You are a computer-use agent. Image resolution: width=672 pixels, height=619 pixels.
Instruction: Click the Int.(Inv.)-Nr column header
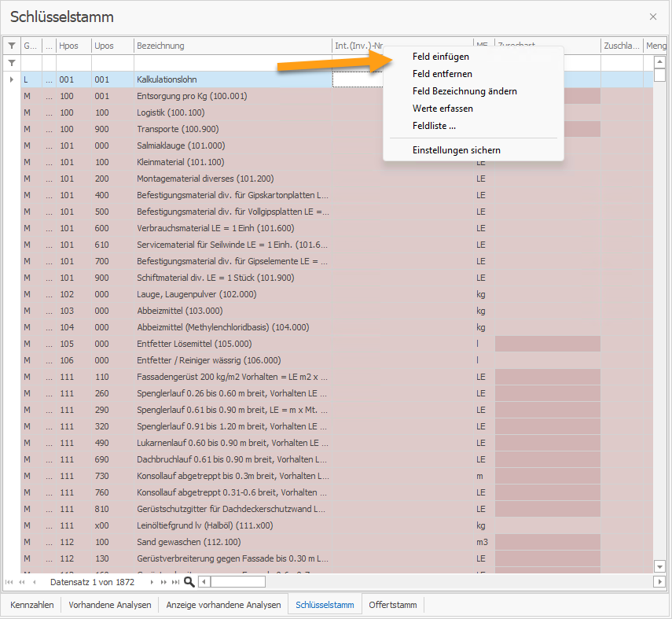358,46
